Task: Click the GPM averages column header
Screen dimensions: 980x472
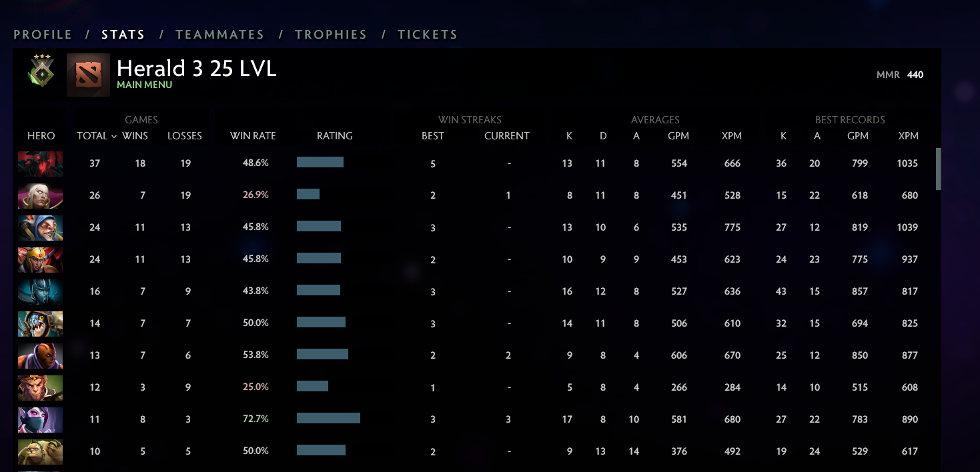Action: point(678,135)
